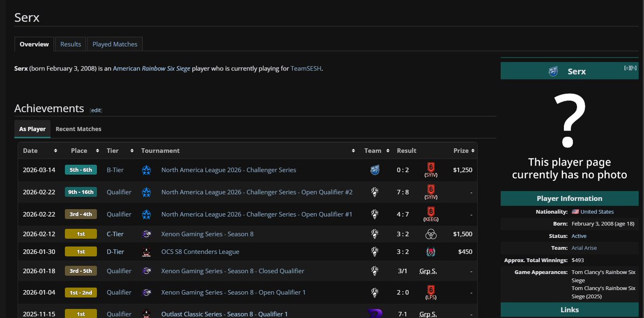The image size is (644, 318).
Task: Click the Challenger Series tournament league icon
Action: 146,170
